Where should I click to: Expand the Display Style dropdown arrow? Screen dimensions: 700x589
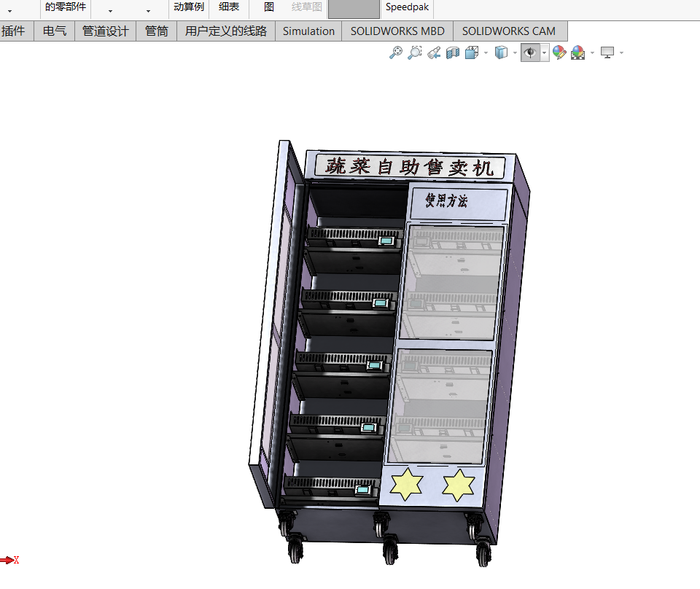[516, 53]
